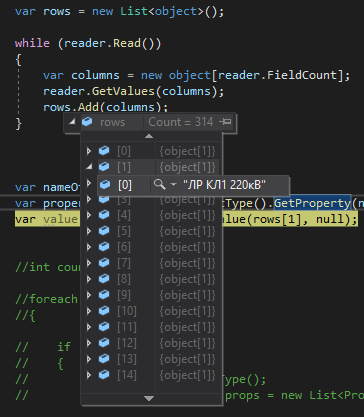Click the cube icon of element [9]
Image resolution: width=364 pixels, height=417 pixels.
104,295
